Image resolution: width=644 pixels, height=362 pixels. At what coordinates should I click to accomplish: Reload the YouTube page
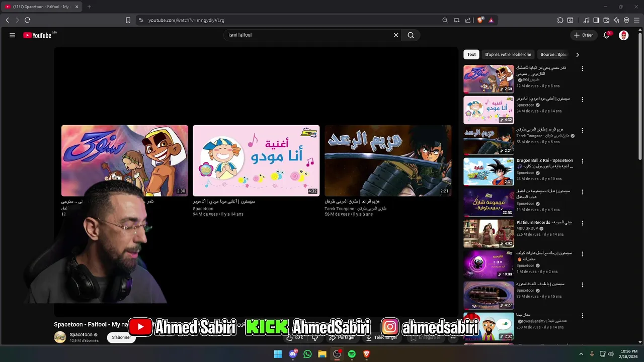(x=27, y=20)
